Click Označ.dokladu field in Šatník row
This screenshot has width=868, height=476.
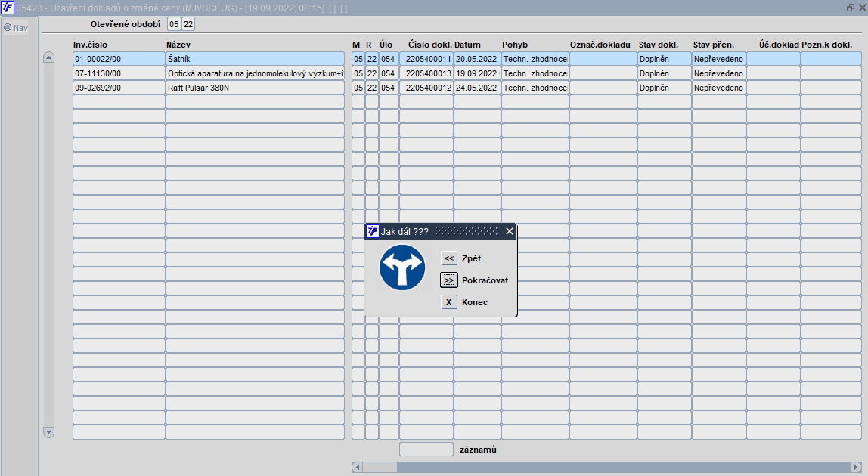(603, 59)
